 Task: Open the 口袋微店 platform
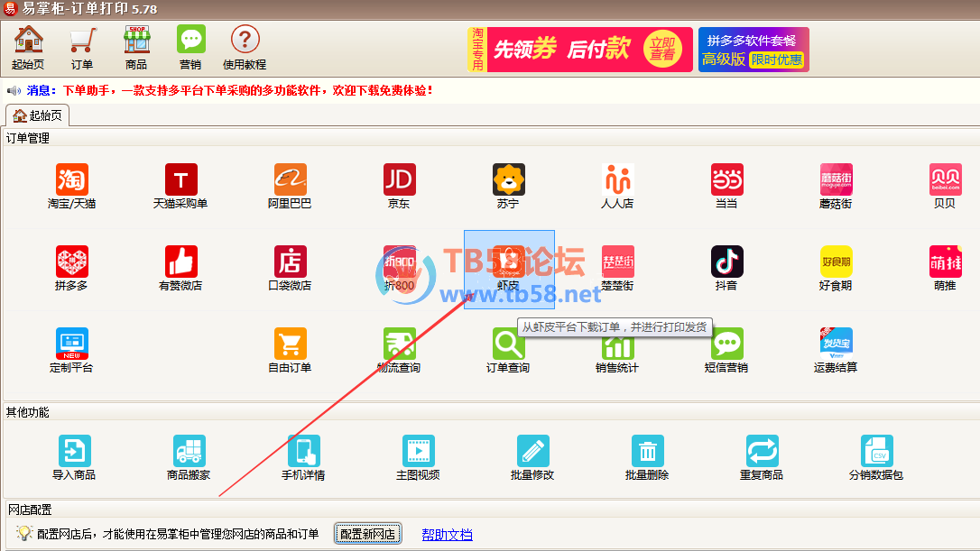pyautogui.click(x=290, y=269)
